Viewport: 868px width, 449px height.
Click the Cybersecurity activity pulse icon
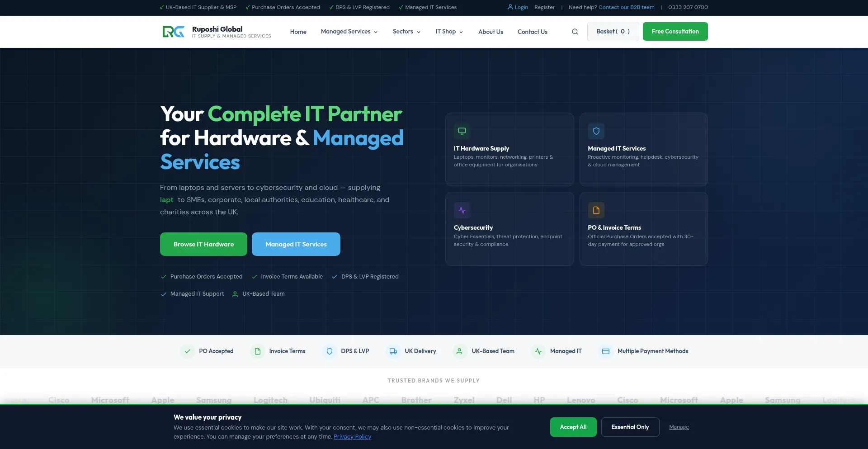462,210
